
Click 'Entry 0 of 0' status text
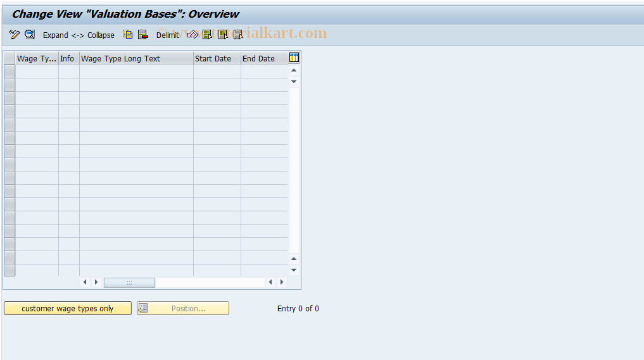tap(298, 308)
